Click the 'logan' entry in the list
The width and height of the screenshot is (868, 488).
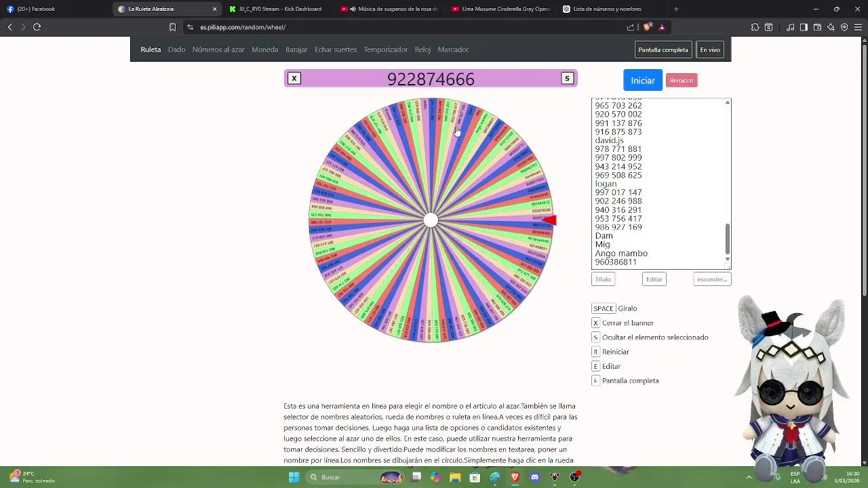[606, 184]
